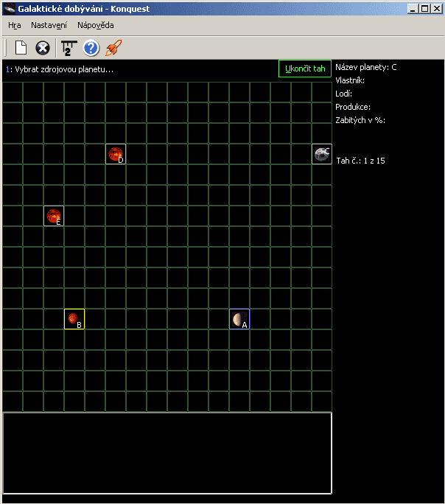This screenshot has width=445, height=504.
Task: Select planet D on the map
Action: pos(116,154)
